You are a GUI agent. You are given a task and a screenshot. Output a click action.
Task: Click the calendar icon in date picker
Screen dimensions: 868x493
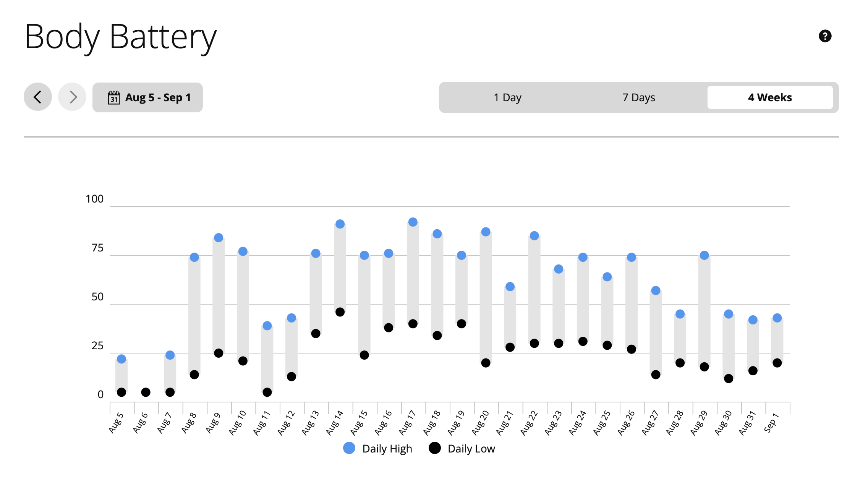coord(113,97)
